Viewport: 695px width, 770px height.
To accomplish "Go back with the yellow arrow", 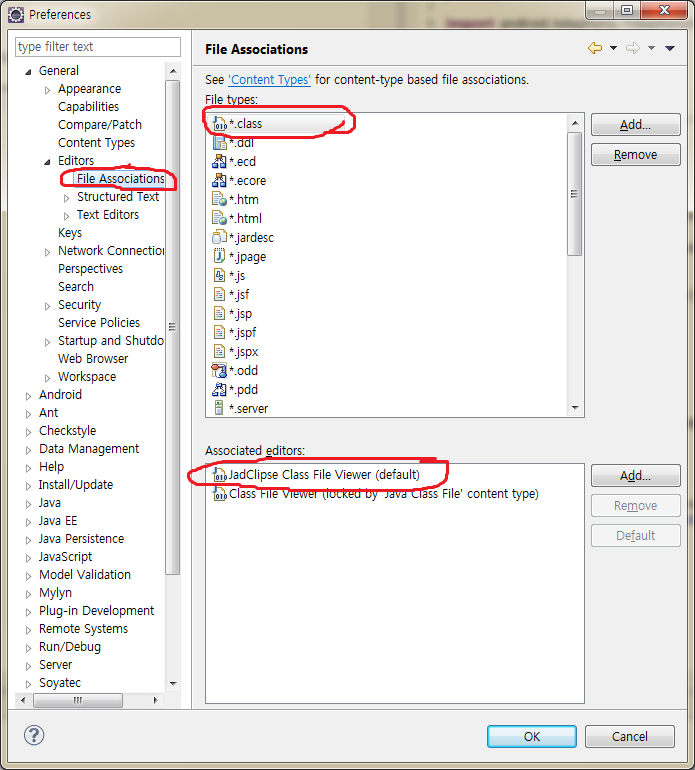I will 595,48.
